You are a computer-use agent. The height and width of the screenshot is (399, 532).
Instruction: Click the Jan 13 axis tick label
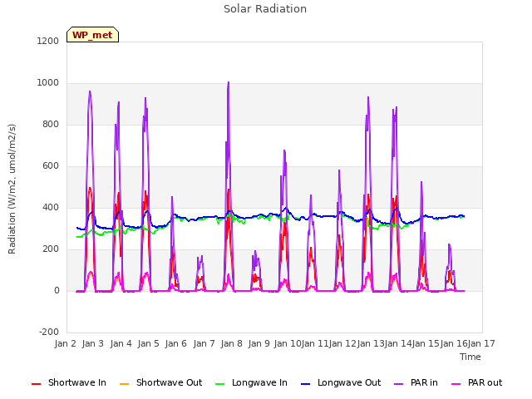[371, 343]
